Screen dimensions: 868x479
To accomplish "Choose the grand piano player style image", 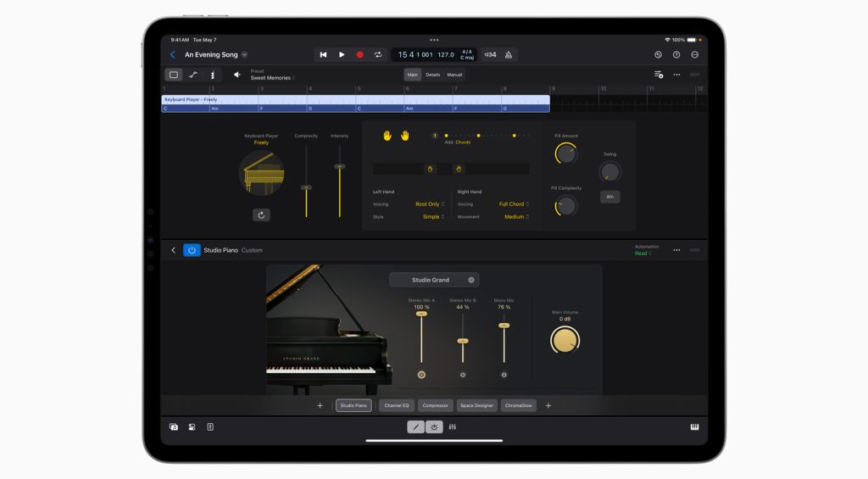I will click(x=261, y=173).
